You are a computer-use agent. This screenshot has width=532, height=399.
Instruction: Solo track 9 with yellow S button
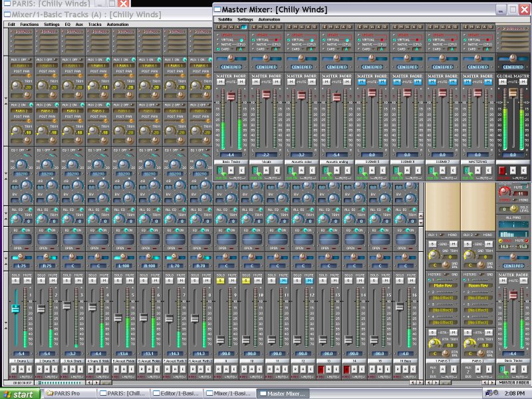(x=221, y=281)
